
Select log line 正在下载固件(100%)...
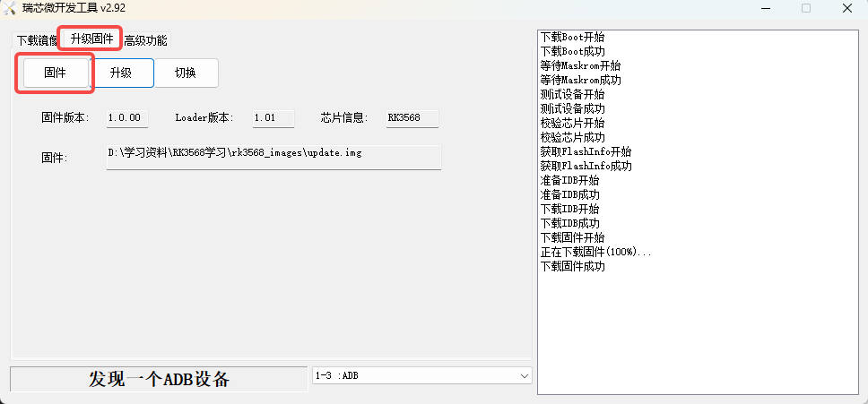[595, 252]
